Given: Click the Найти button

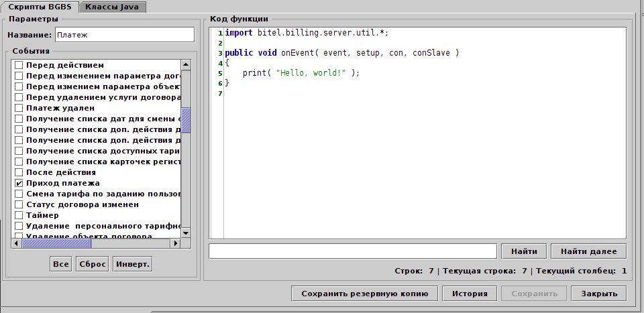Looking at the screenshot, I should pyautogui.click(x=524, y=251).
